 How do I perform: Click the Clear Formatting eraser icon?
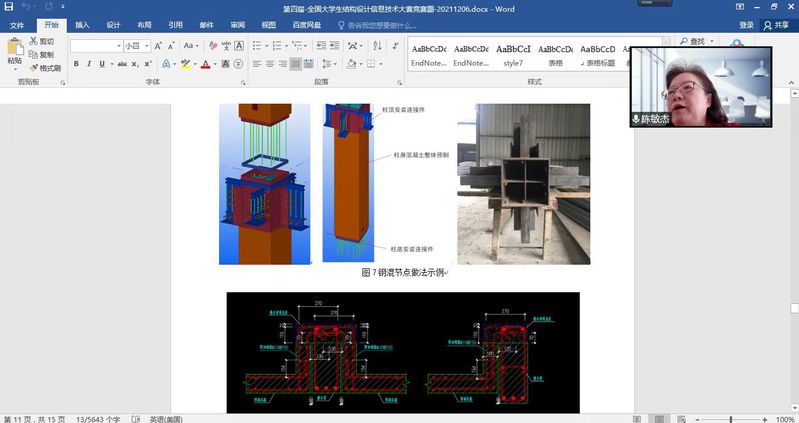pyautogui.click(x=211, y=45)
